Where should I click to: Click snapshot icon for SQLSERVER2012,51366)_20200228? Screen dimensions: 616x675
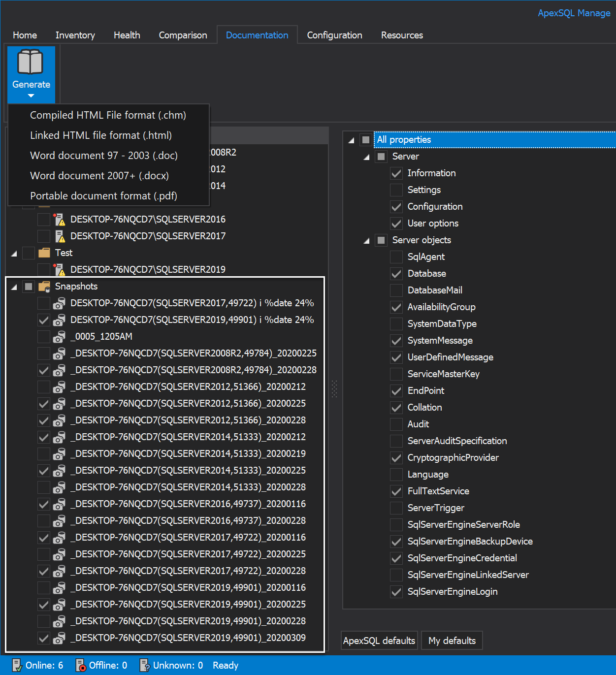59,420
